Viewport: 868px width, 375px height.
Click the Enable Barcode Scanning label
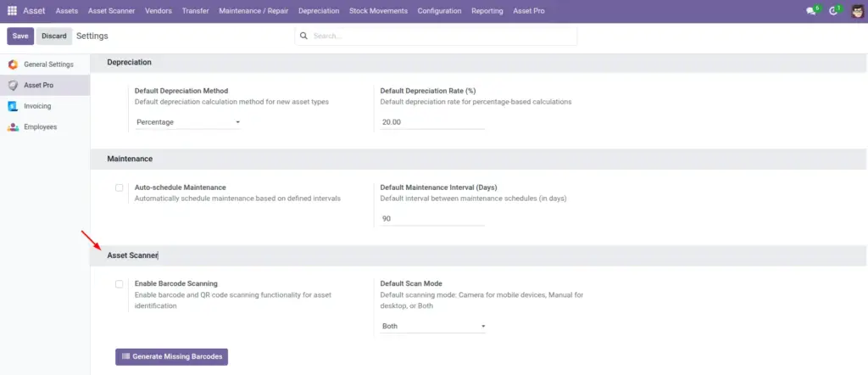[176, 284]
